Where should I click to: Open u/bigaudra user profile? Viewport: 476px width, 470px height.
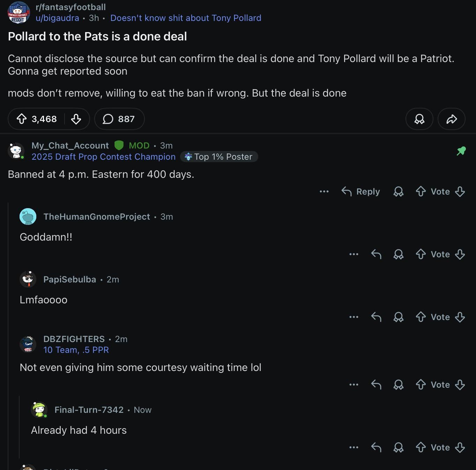tap(57, 18)
